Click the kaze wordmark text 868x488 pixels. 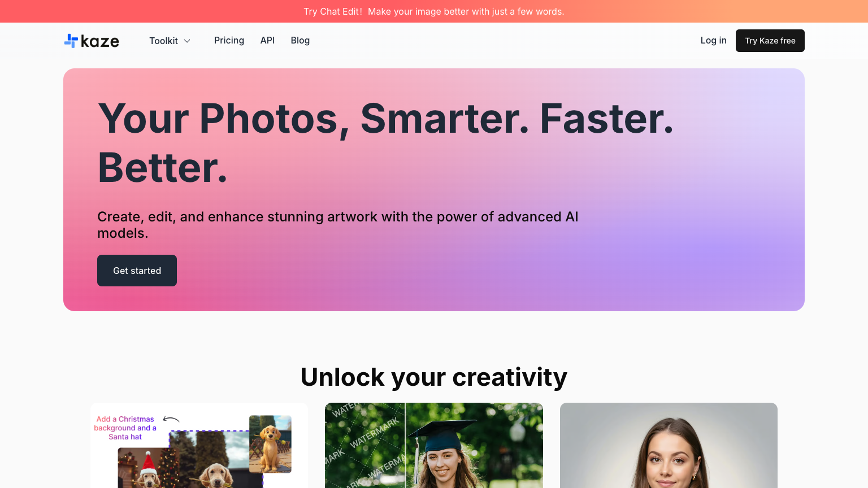coord(100,41)
